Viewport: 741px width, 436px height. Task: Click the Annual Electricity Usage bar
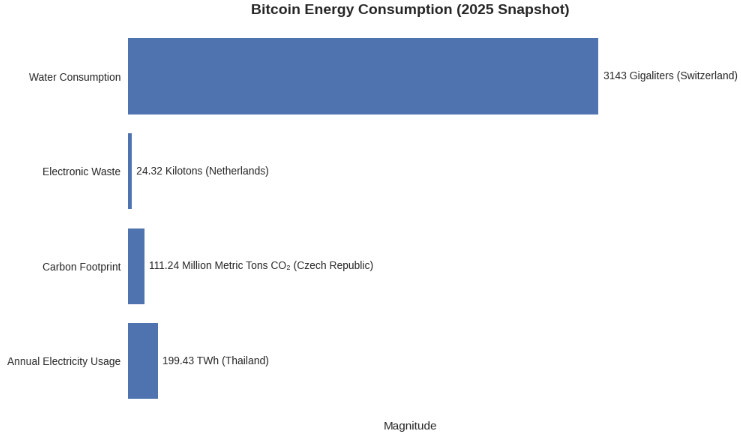[143, 361]
